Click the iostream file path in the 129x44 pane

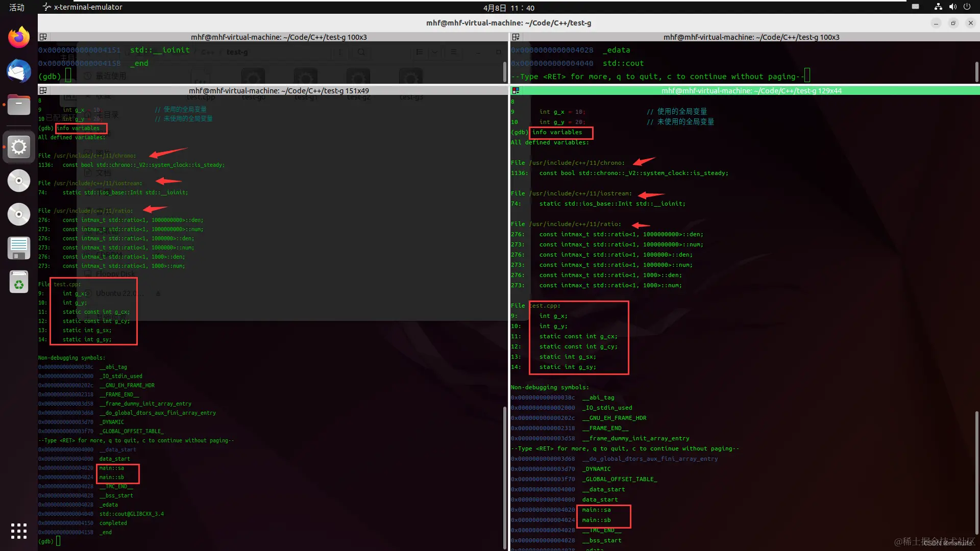(x=580, y=193)
